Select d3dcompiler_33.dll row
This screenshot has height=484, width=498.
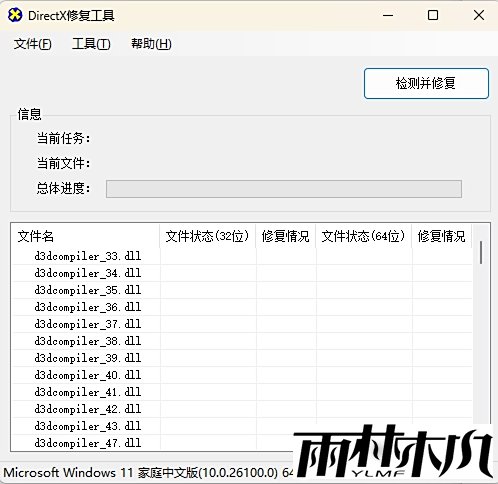242,256
